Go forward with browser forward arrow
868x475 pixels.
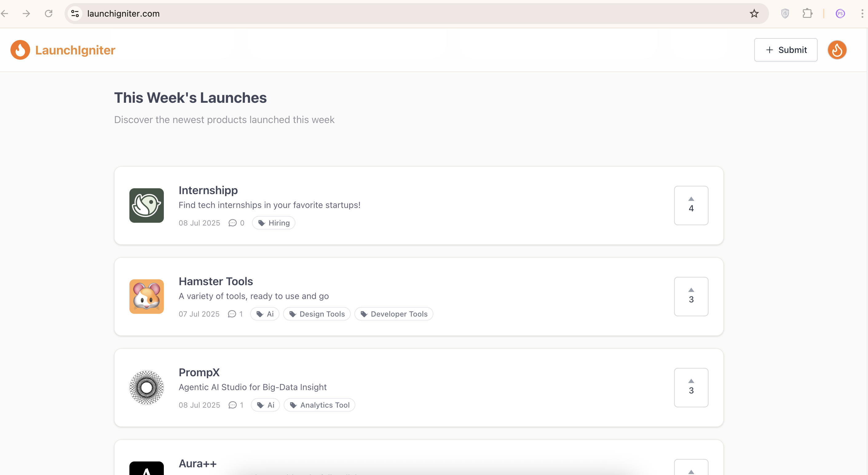coord(26,14)
